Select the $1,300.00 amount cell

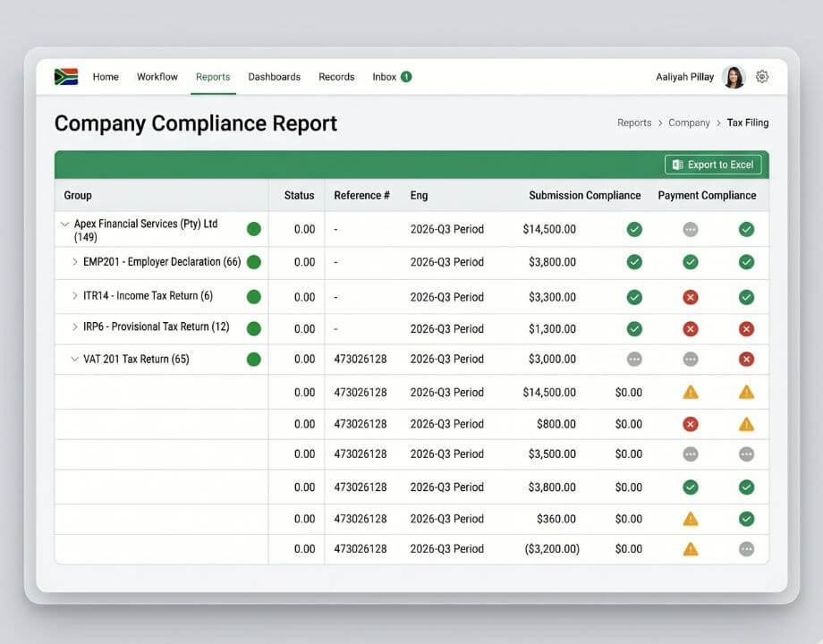click(x=552, y=329)
